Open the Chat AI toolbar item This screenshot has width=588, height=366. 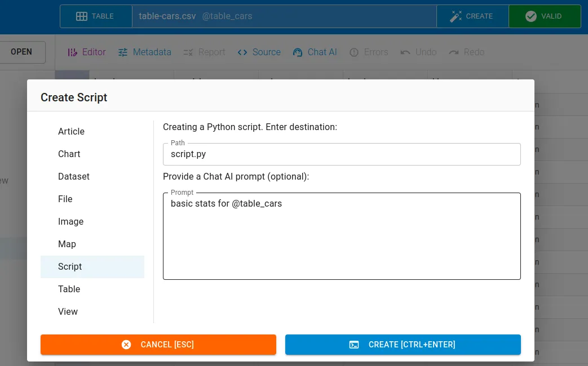coord(315,52)
